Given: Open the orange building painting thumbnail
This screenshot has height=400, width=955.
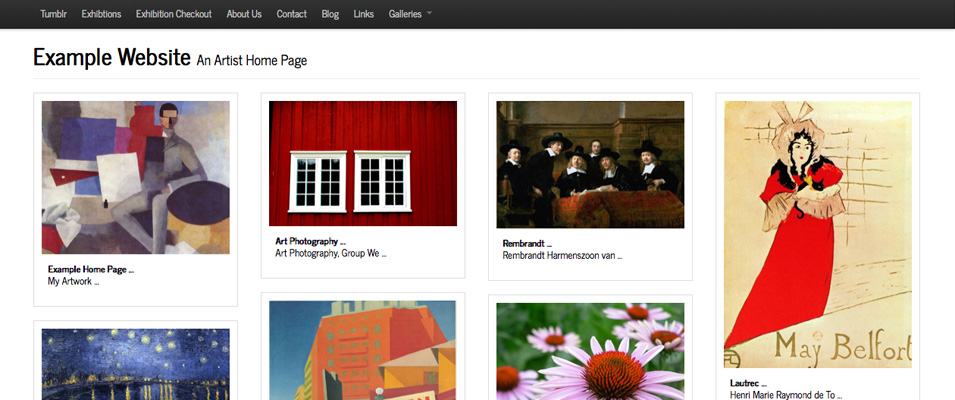Looking at the screenshot, I should (363, 350).
